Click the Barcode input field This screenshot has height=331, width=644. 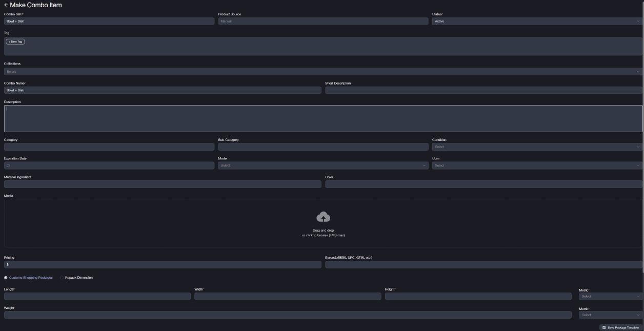coord(484,264)
